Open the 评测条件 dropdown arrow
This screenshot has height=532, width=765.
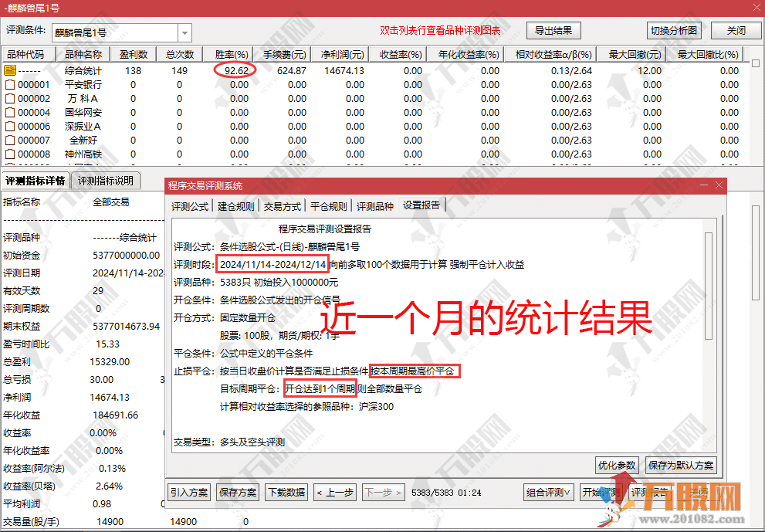point(185,33)
